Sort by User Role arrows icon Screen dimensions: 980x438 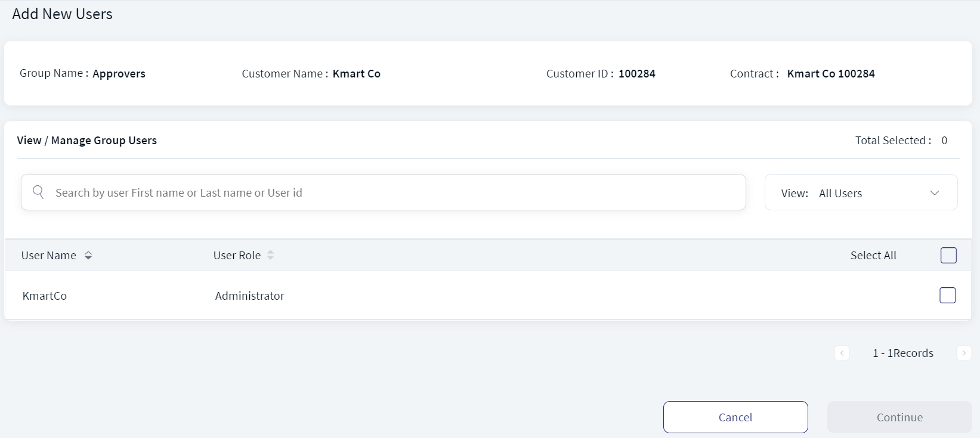pyautogui.click(x=270, y=255)
